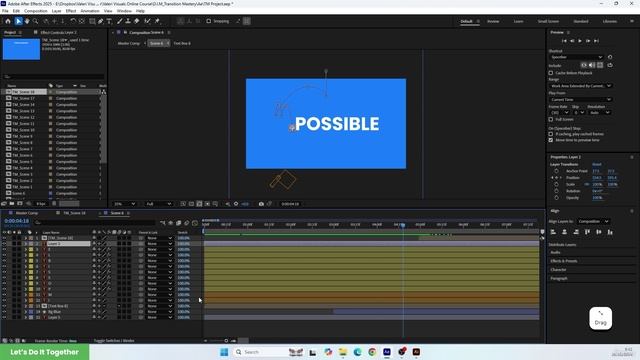640x360 pixels.
Task: Choose the Hand tool
Action: coord(27,21)
